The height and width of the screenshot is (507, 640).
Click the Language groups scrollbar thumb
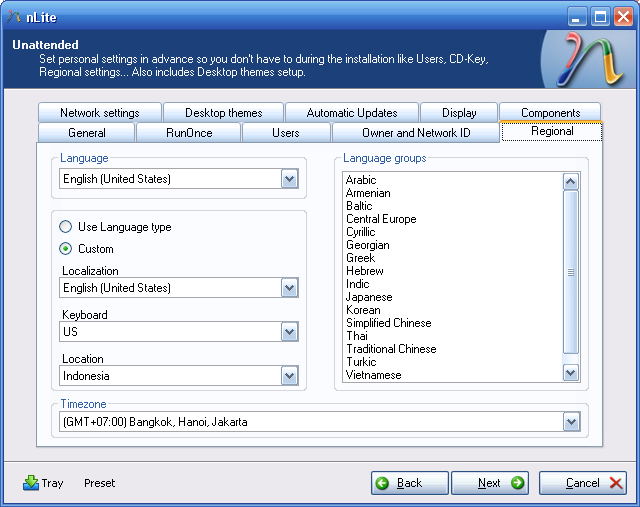(x=571, y=272)
